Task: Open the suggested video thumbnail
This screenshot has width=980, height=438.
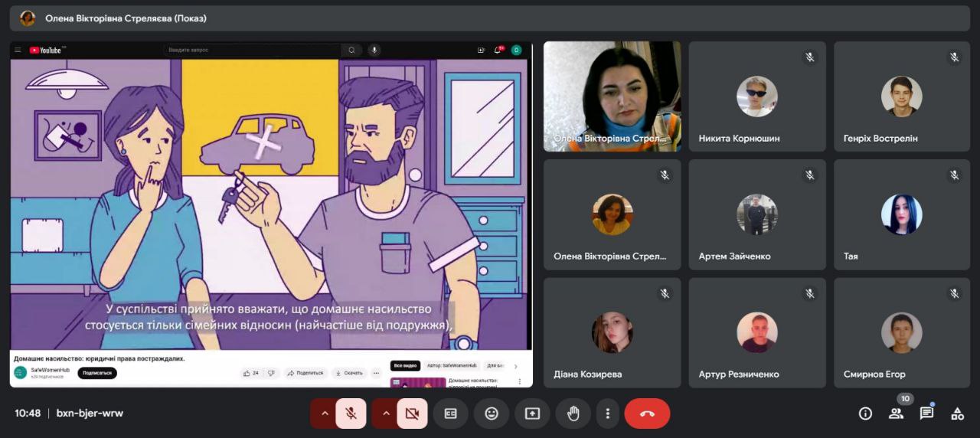Action: (418, 382)
